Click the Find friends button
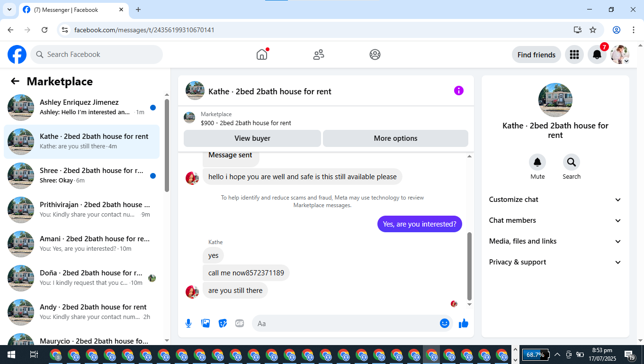Viewport: 644px width, 364px height. tap(537, 55)
